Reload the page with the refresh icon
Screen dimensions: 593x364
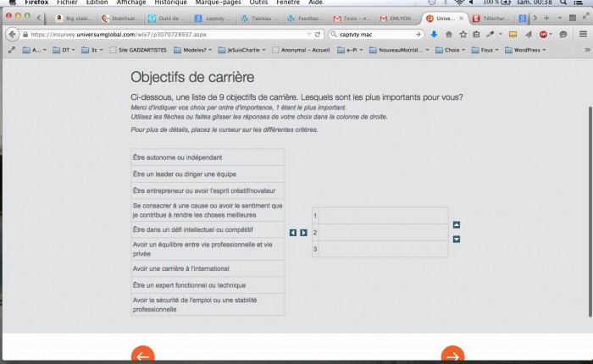[x=318, y=35]
